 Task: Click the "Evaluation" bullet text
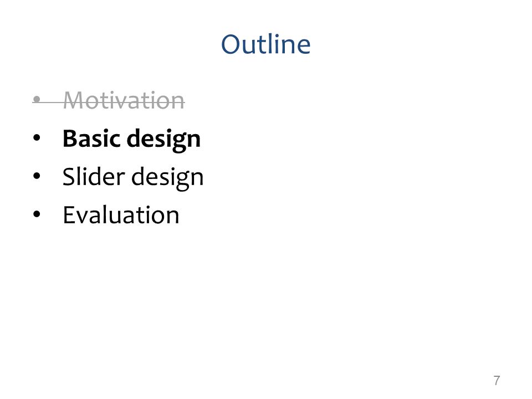pyautogui.click(x=121, y=215)
